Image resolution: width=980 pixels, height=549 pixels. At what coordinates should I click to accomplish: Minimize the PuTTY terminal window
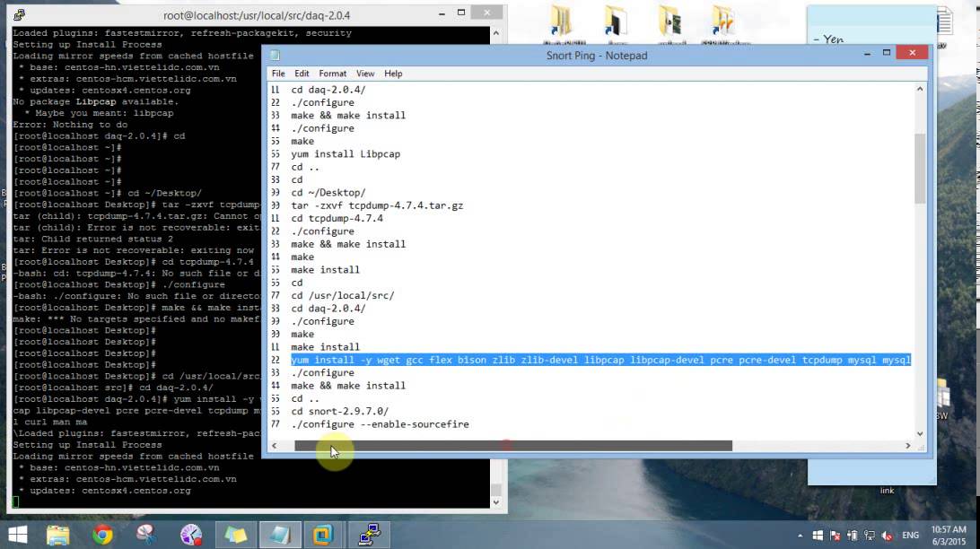point(442,13)
